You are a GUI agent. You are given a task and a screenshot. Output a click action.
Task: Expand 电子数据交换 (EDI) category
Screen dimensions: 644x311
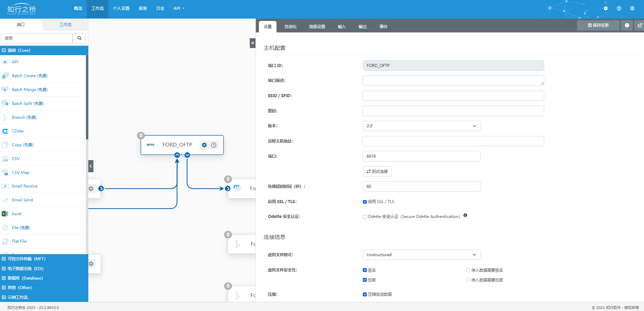coord(44,269)
